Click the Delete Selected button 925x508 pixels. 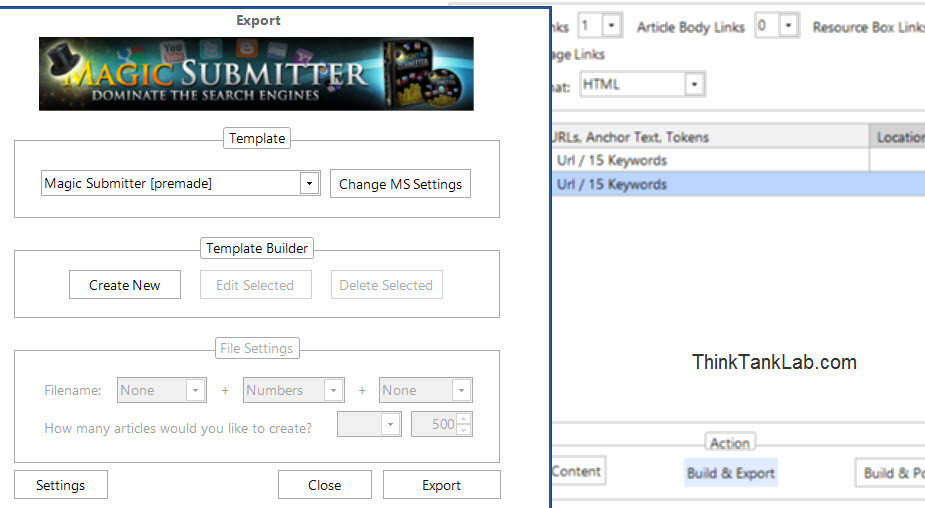click(x=386, y=285)
